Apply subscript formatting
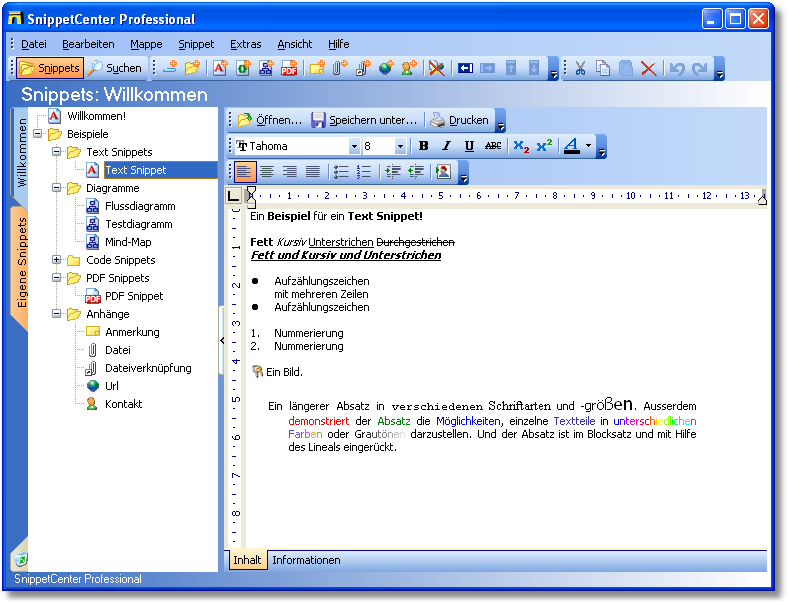This screenshot has height=605, width=789. 521,146
